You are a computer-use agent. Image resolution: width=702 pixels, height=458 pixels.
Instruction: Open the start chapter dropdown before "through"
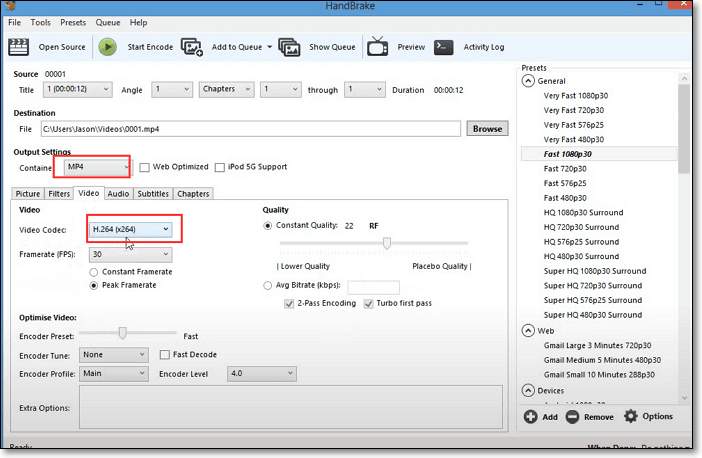281,89
